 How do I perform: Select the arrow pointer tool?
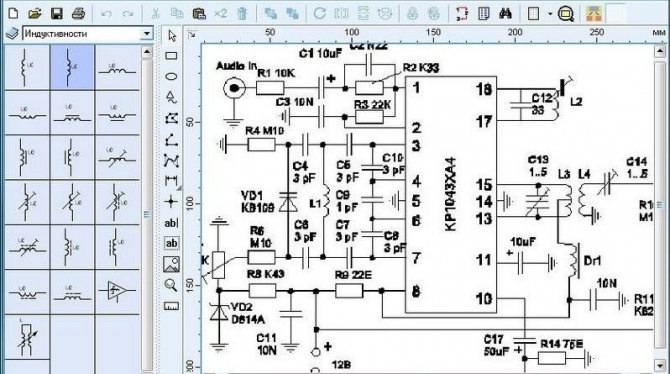pos(172,36)
